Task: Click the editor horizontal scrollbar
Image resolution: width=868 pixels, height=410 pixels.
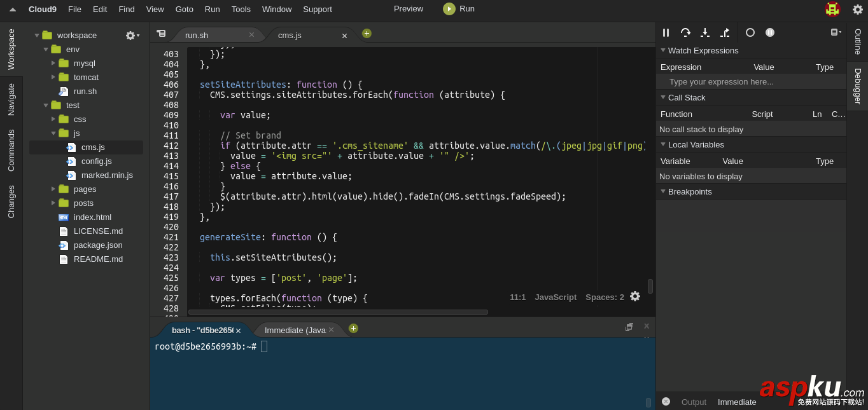Action: pos(338,312)
